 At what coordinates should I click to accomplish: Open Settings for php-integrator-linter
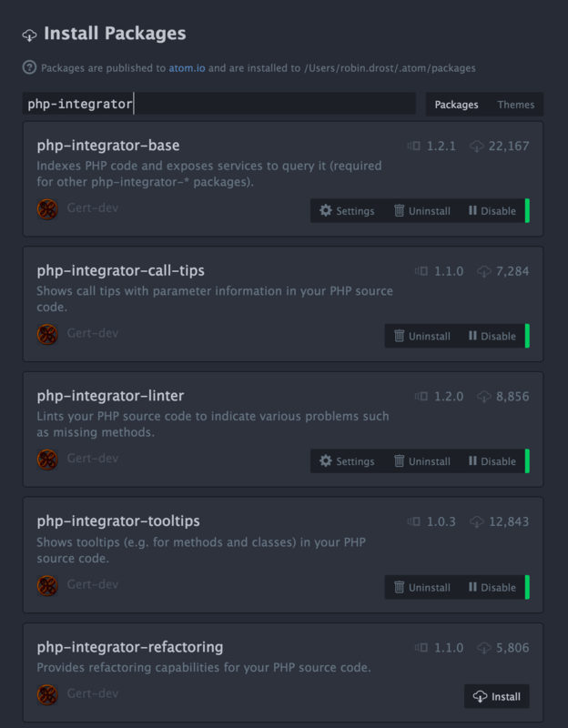pyautogui.click(x=347, y=461)
